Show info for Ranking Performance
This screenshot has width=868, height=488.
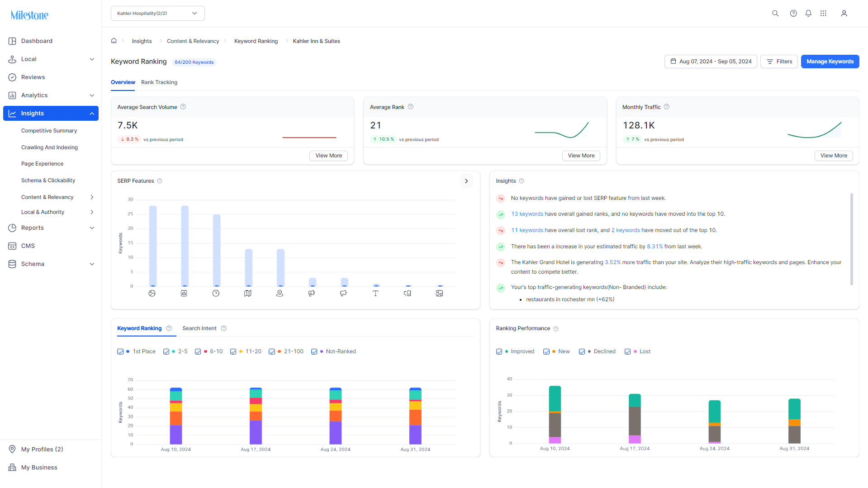coord(556,329)
